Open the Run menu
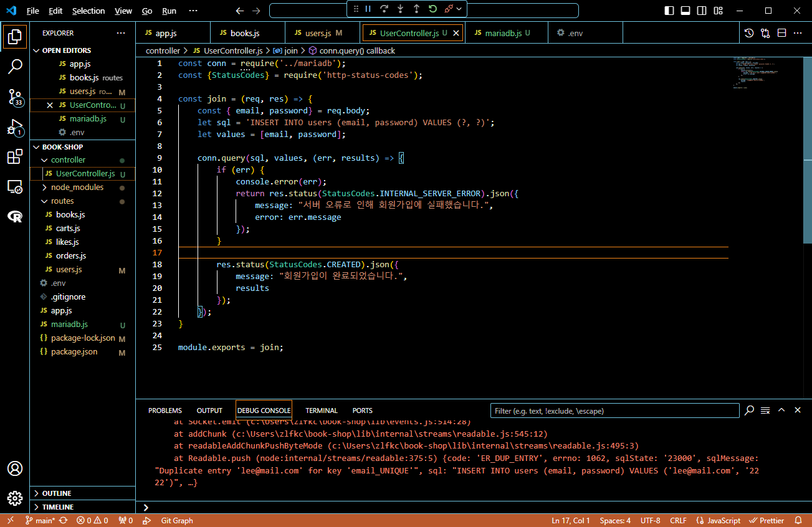Viewport: 812px width, 527px height. point(169,11)
